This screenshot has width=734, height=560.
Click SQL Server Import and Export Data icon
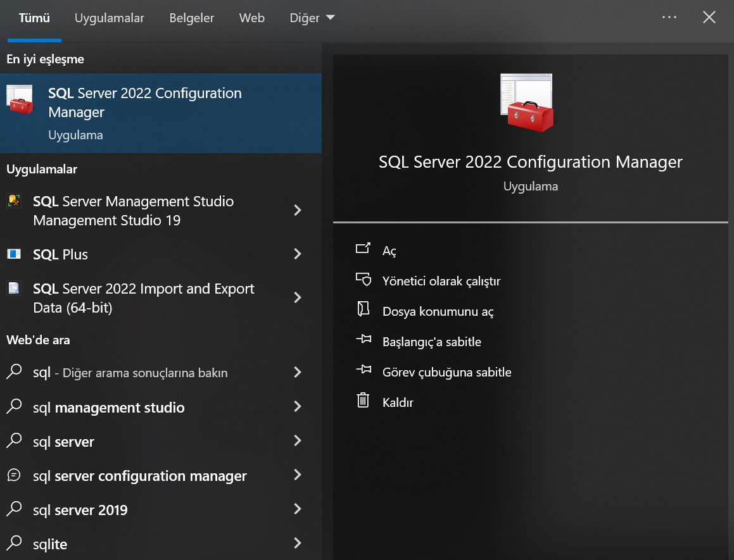pos(14,289)
